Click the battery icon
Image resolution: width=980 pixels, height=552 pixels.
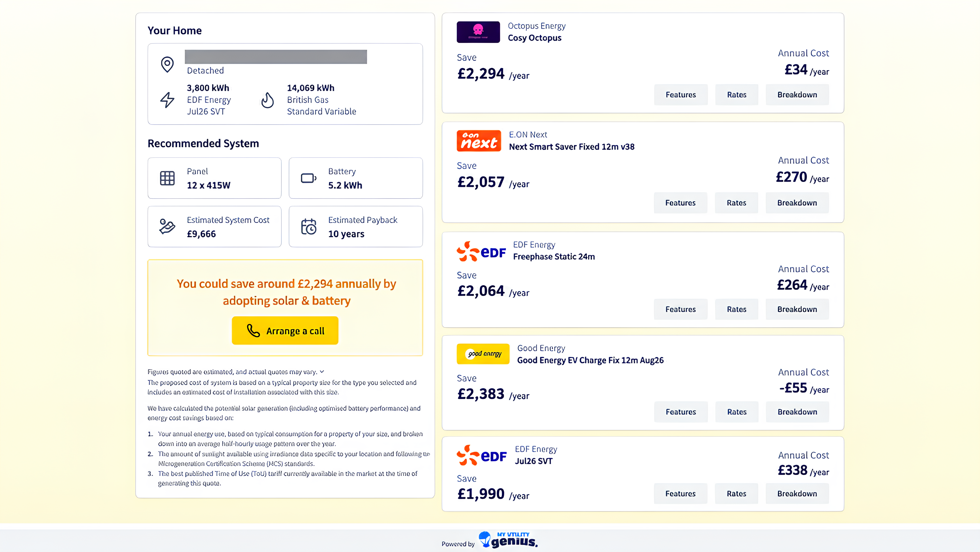tap(309, 178)
